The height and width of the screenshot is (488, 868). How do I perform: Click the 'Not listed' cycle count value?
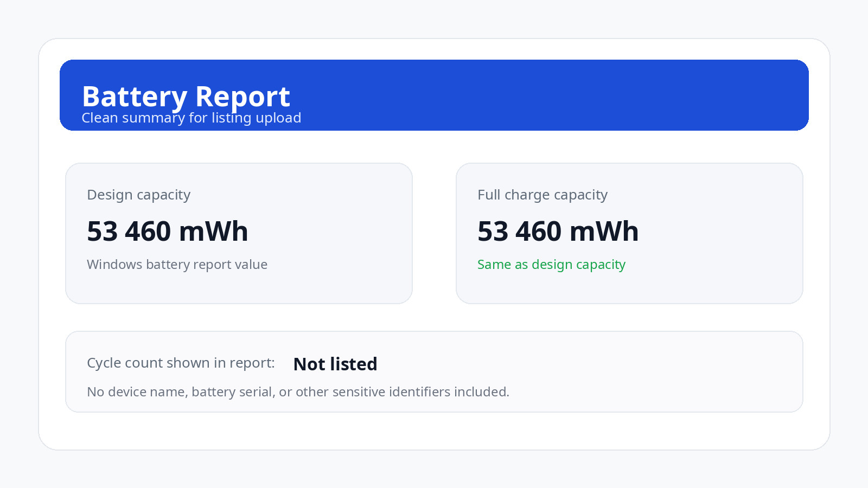coord(335,364)
